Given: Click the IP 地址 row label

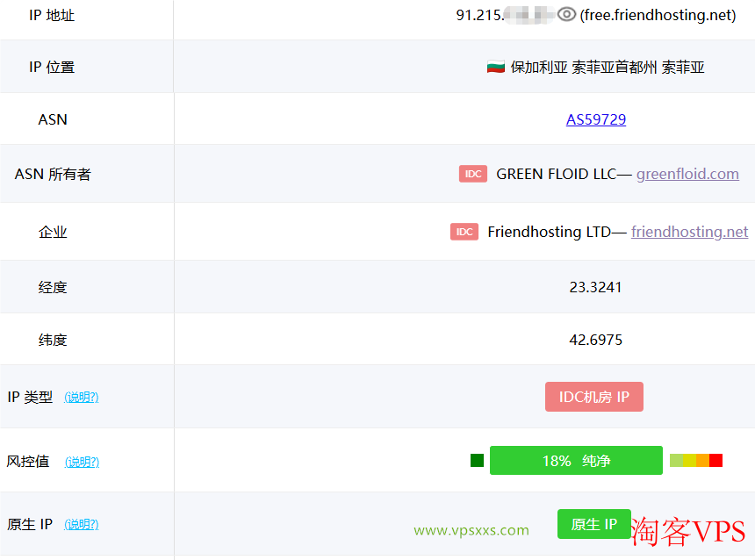Looking at the screenshot, I should [52, 16].
